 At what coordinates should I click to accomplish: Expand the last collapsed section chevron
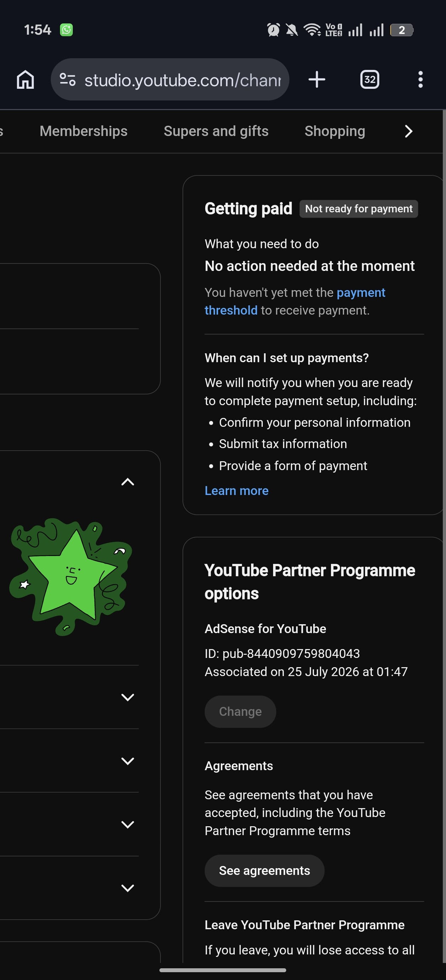pyautogui.click(x=127, y=888)
